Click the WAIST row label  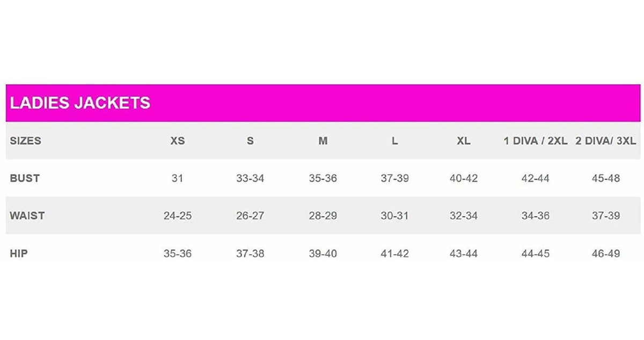point(27,216)
